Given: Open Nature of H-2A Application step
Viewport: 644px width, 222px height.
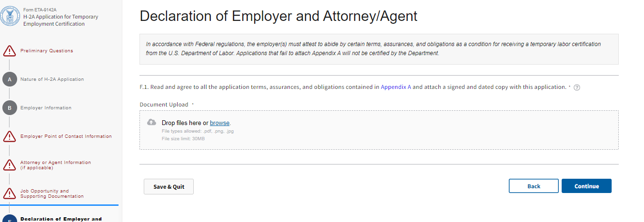Looking at the screenshot, I should pyautogui.click(x=52, y=79).
